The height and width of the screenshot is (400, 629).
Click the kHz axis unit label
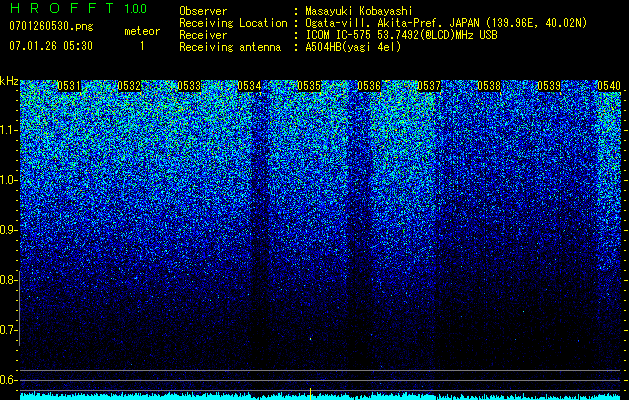pyautogui.click(x=9, y=81)
